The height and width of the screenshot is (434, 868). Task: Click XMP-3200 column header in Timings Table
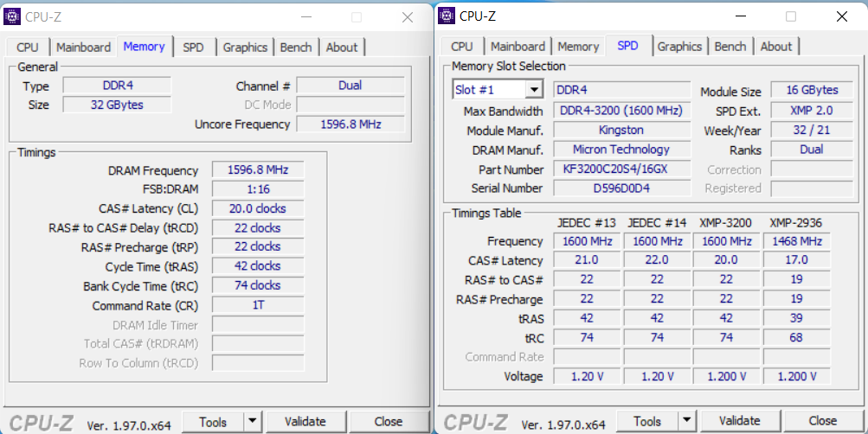click(726, 223)
